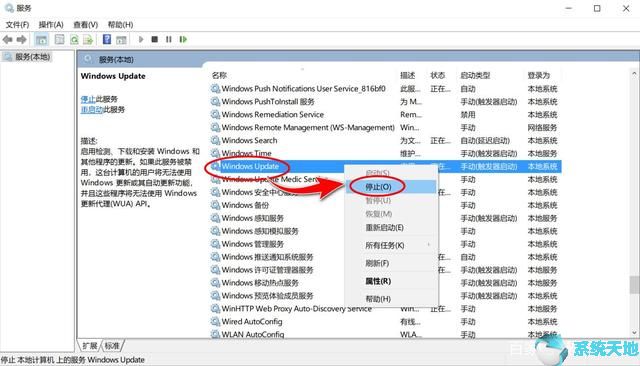Open the help toolbar icon

107,39
